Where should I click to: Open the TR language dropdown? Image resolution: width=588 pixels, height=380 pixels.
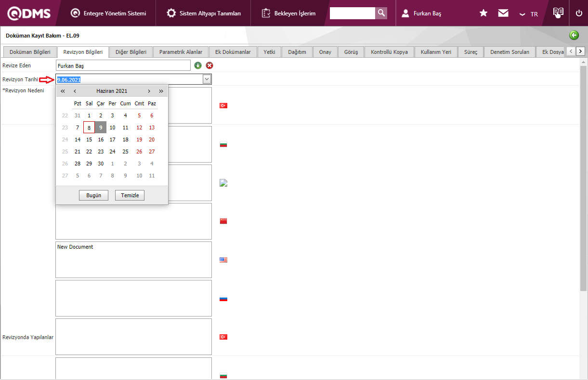[528, 14]
